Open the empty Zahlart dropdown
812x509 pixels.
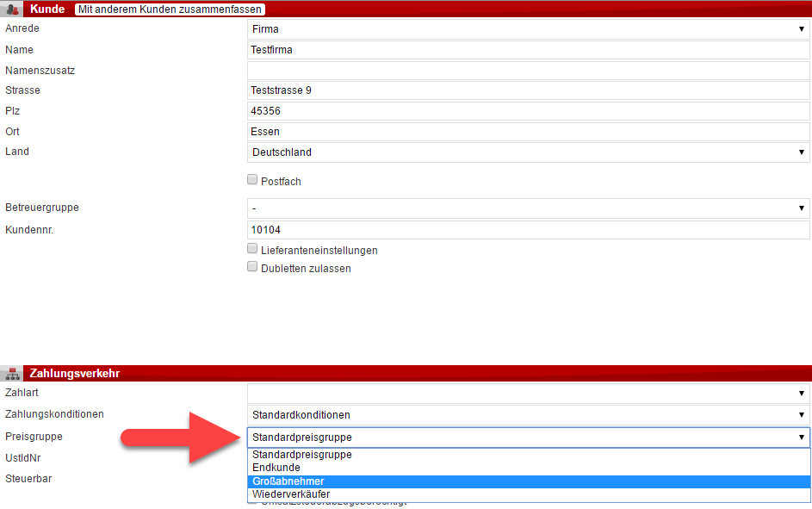click(528, 394)
